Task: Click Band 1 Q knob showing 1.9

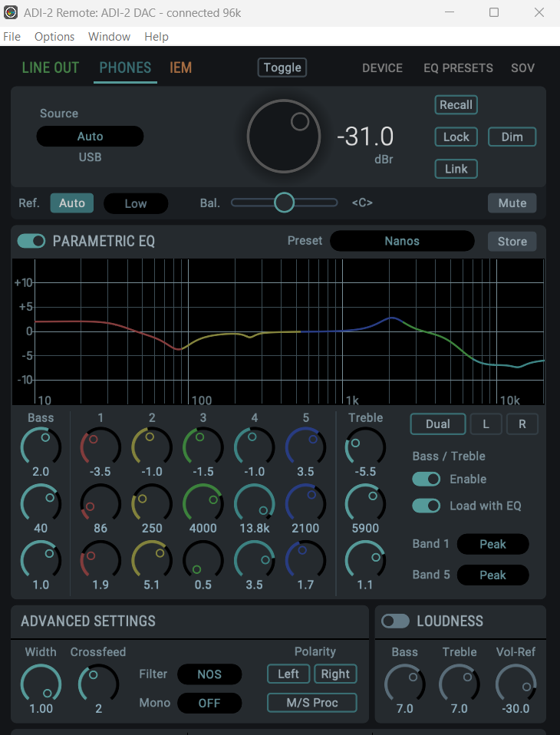Action: tap(100, 560)
